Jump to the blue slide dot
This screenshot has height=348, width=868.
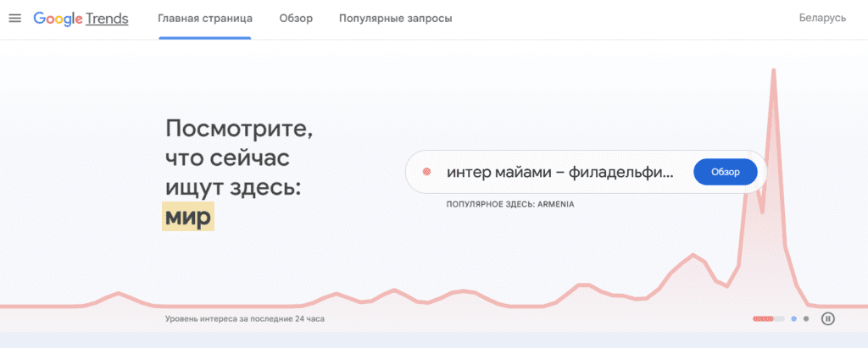tap(794, 319)
